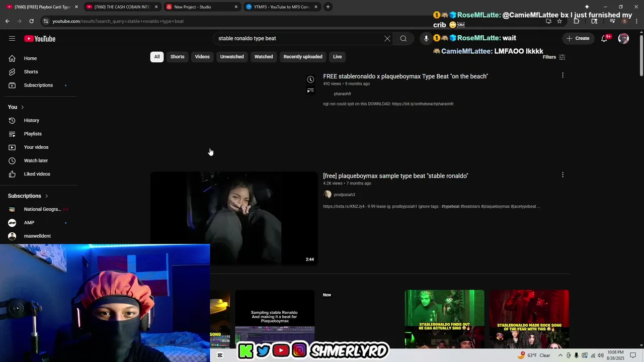Open the "on the beach" Type Beat title
This screenshot has height=362, width=644.
coord(406,76)
